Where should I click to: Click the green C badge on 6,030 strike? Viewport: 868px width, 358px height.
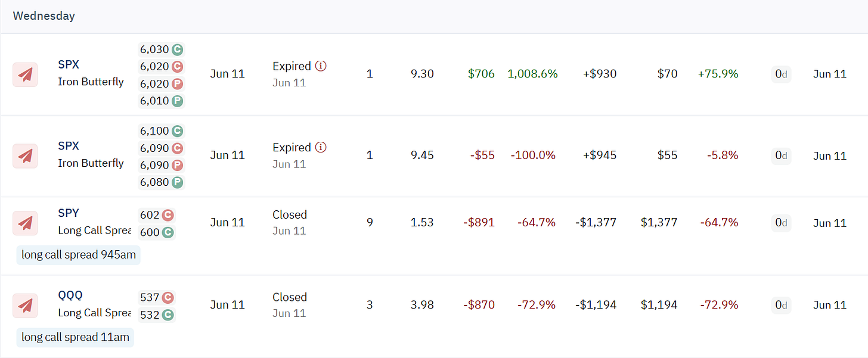[x=177, y=49]
